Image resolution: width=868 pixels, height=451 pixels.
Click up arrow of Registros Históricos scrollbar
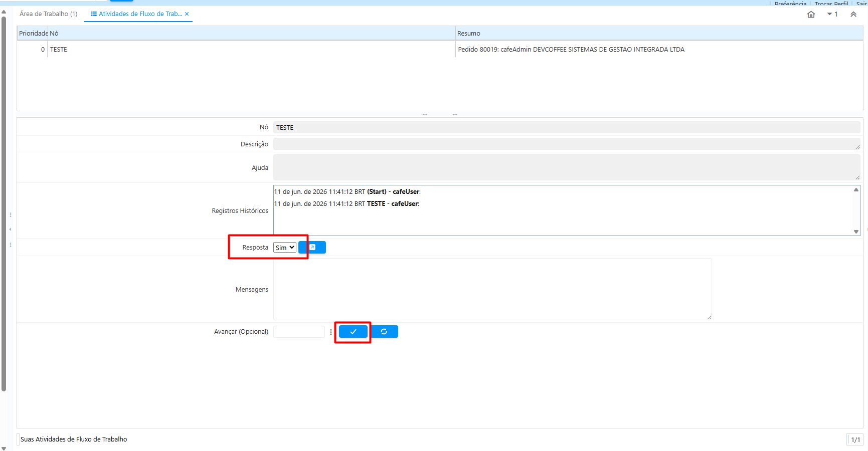pyautogui.click(x=856, y=190)
